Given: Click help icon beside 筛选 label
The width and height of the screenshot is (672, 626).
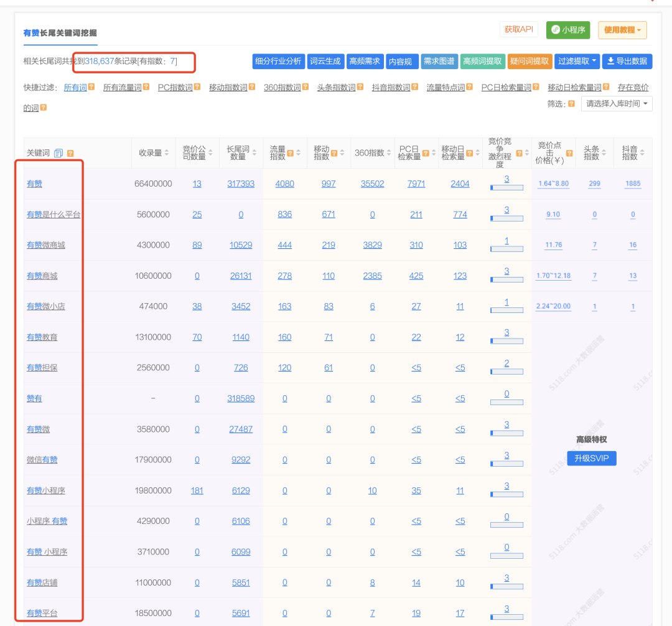Looking at the screenshot, I should (571, 104).
